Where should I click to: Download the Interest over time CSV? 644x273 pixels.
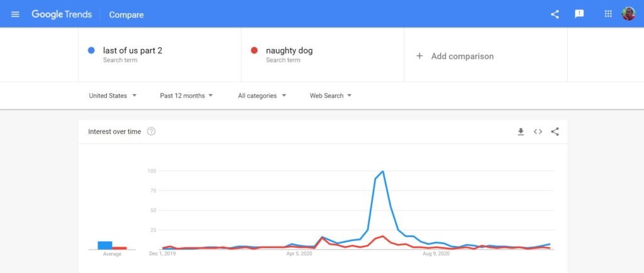pyautogui.click(x=521, y=131)
